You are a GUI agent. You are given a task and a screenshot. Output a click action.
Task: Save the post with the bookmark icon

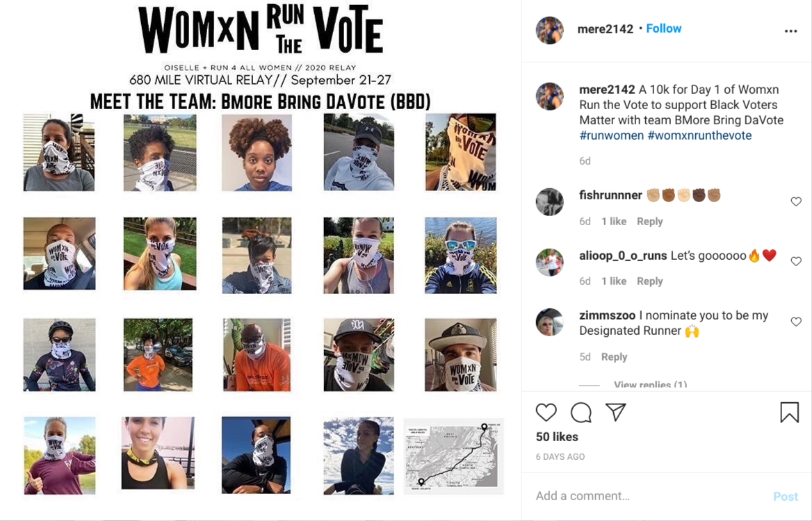point(789,413)
